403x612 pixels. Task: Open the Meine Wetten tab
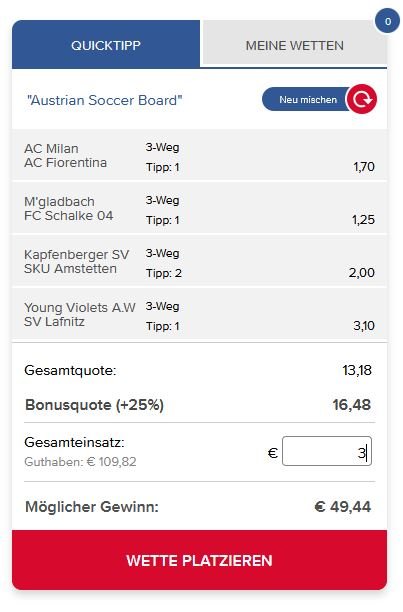pos(295,45)
